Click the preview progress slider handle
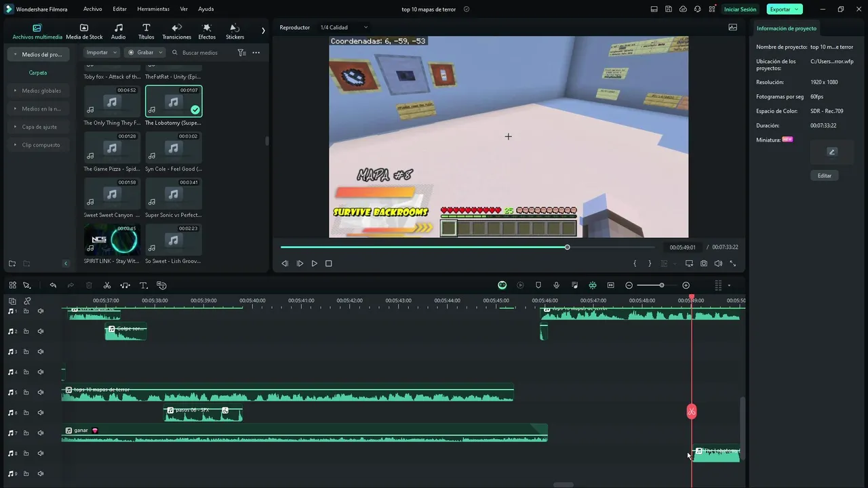 (568, 247)
